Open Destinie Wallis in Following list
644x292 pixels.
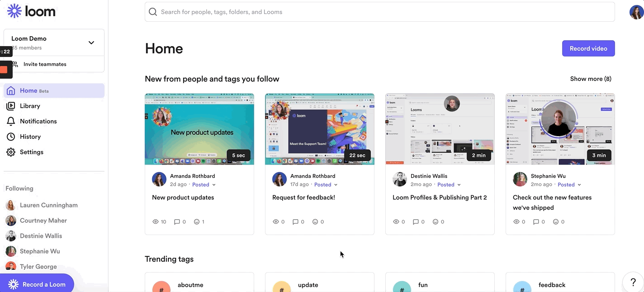click(41, 236)
